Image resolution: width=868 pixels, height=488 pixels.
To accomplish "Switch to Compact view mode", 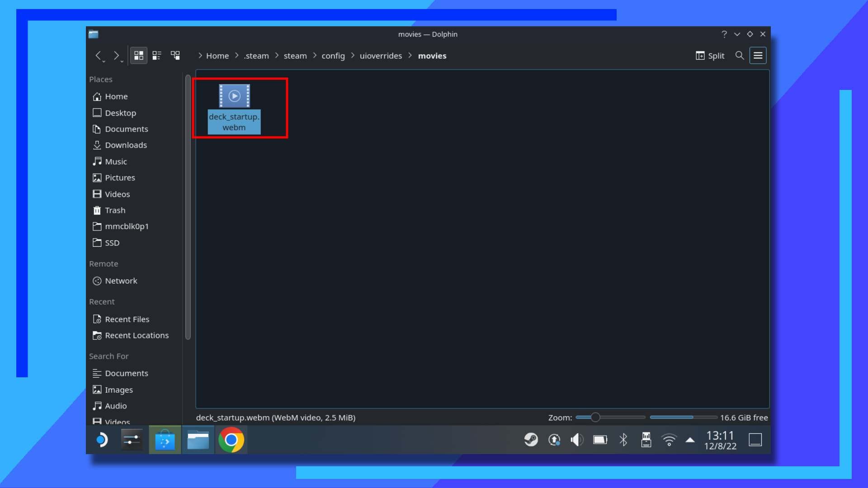I will [157, 56].
